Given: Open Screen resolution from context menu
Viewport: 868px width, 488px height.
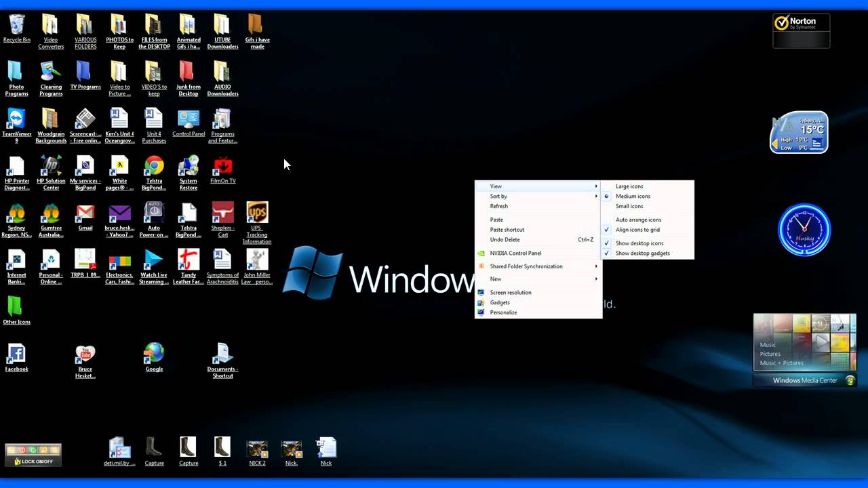Looking at the screenshot, I should 538,293.
